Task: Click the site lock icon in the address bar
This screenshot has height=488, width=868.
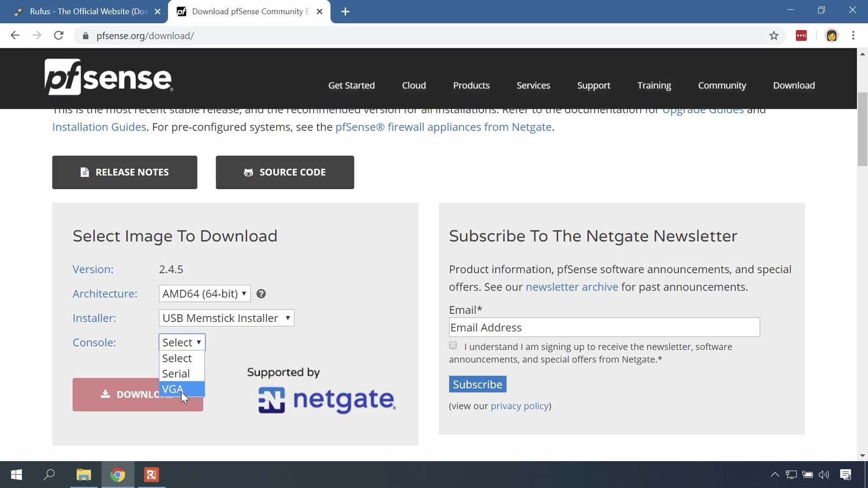Action: [x=86, y=35]
